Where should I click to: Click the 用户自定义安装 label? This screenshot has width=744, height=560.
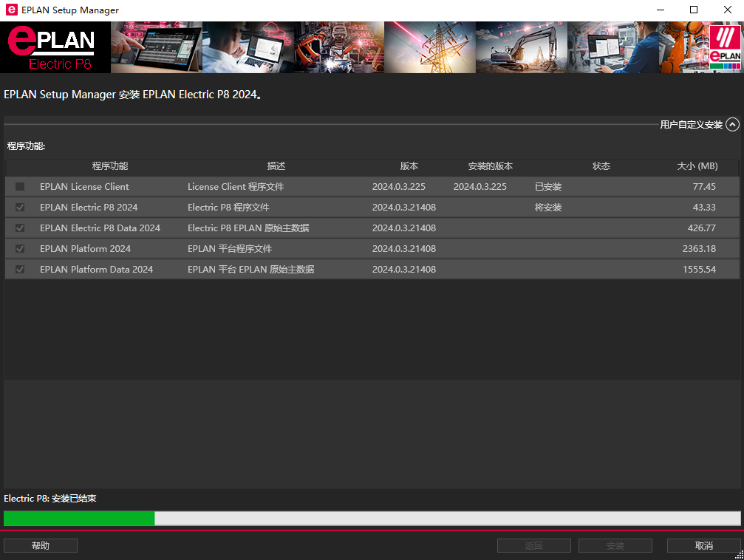pyautogui.click(x=692, y=125)
